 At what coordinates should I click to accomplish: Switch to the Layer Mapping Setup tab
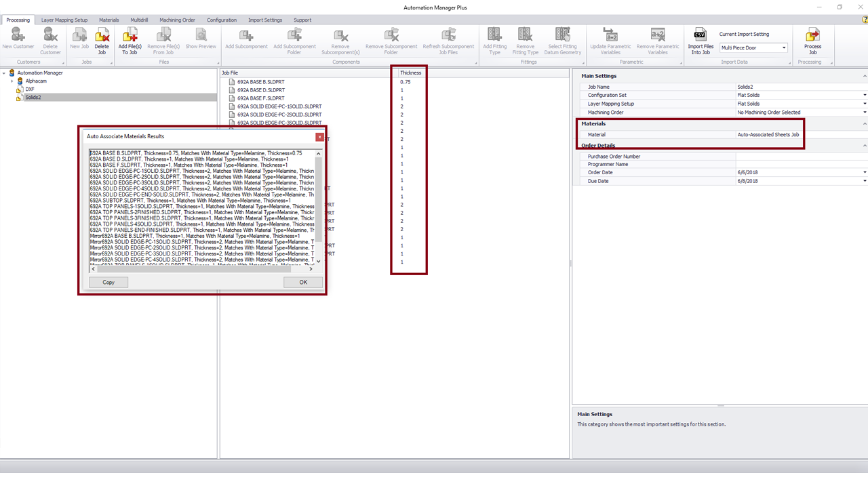pyautogui.click(x=64, y=20)
